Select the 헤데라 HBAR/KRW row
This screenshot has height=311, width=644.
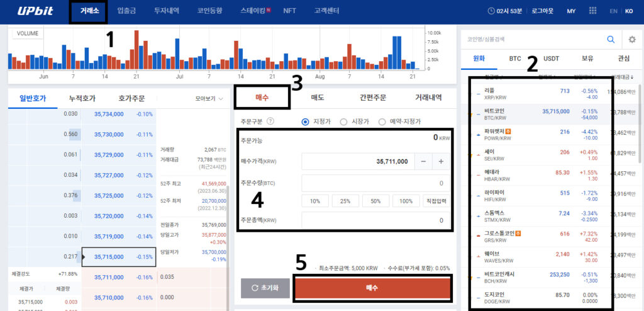point(549,176)
